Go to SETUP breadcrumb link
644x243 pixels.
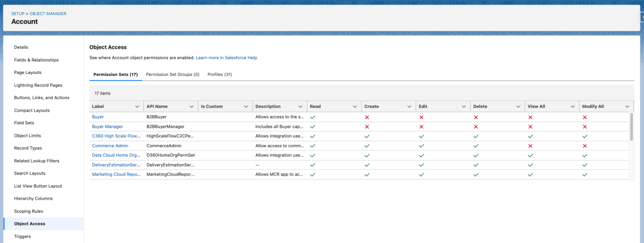(x=18, y=14)
